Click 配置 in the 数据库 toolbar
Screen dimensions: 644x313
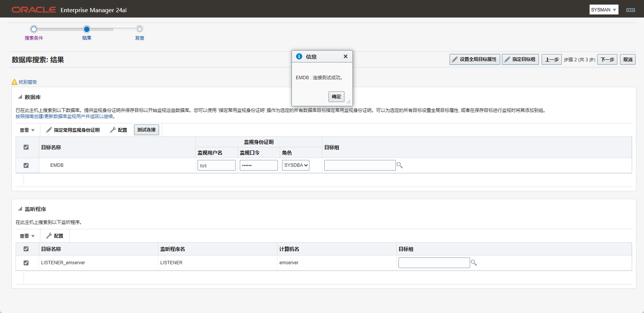coord(118,130)
